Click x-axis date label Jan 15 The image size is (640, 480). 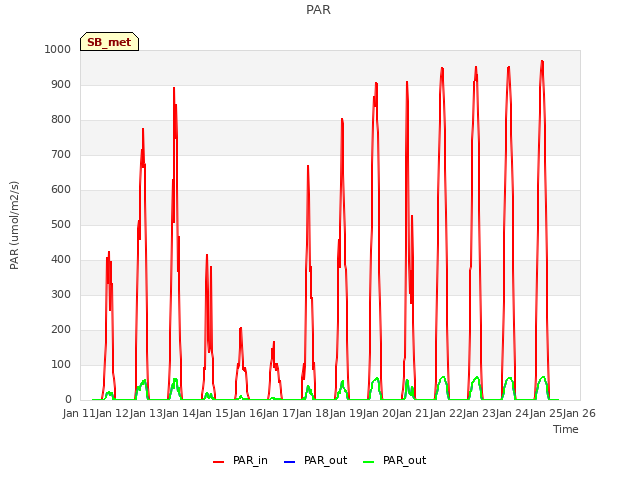click(x=212, y=413)
